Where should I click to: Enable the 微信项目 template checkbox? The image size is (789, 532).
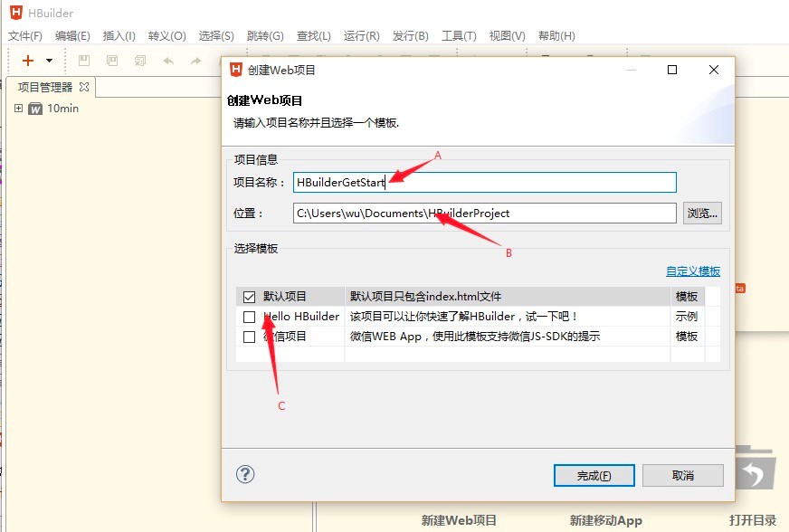click(x=251, y=336)
